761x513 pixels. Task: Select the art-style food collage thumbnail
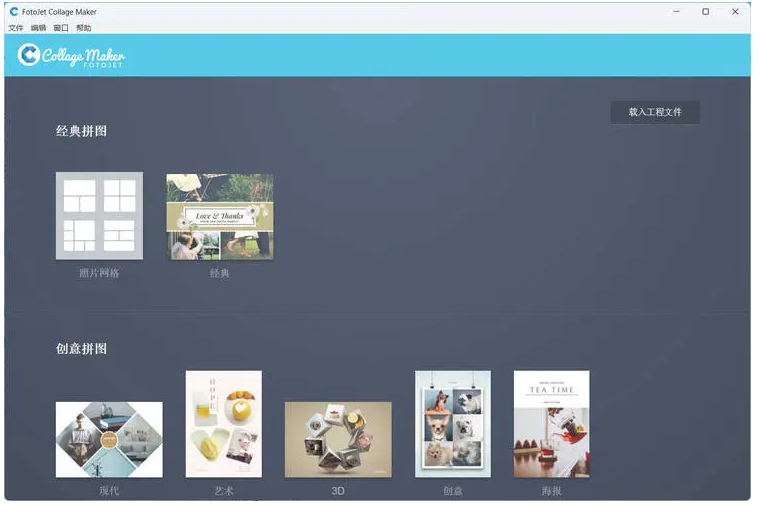coord(224,424)
